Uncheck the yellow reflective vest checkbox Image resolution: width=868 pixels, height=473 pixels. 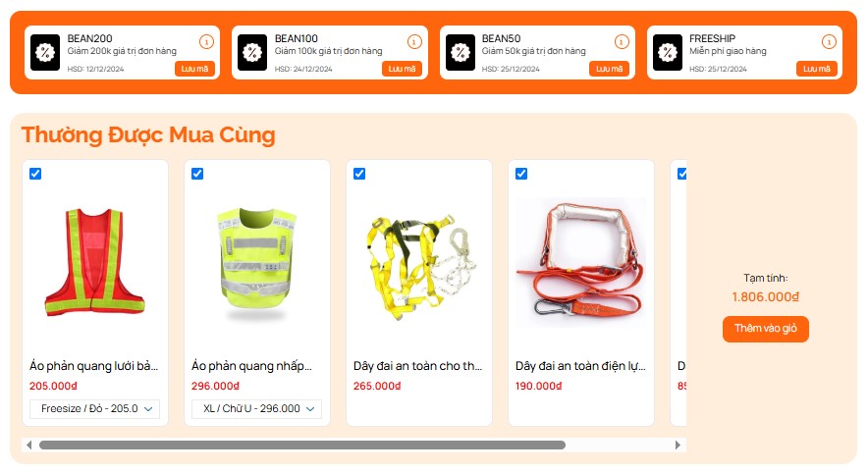coord(197,174)
